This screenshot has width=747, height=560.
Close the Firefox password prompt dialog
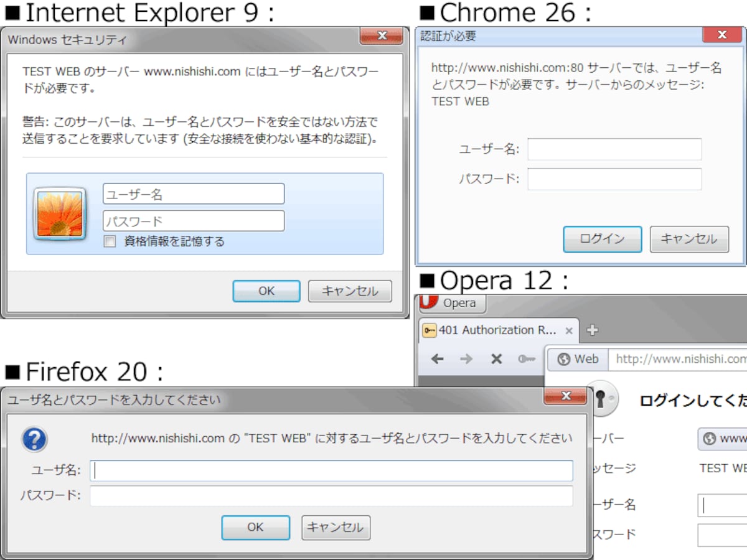pos(565,396)
